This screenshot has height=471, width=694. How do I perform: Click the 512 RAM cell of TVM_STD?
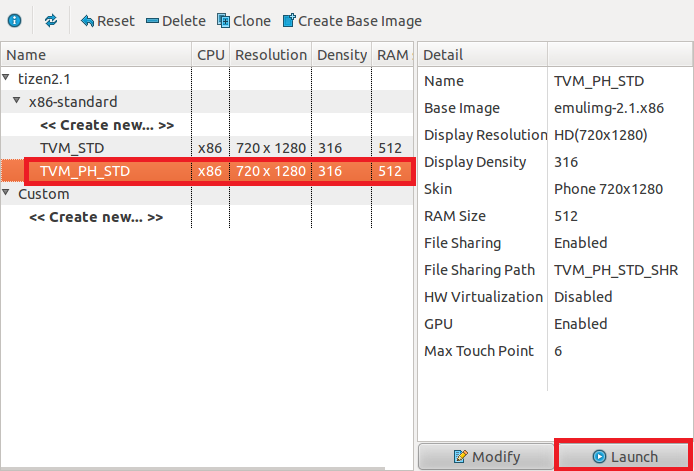pos(390,148)
